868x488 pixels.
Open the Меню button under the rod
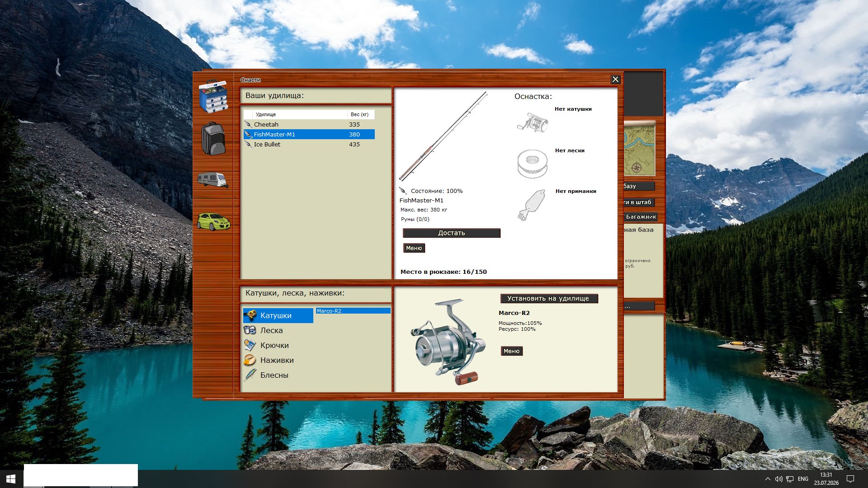(x=414, y=248)
